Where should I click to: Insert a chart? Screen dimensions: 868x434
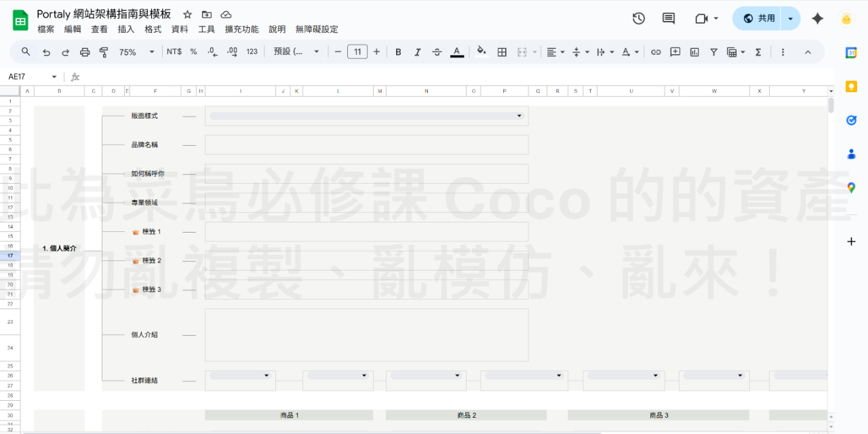[x=694, y=52]
